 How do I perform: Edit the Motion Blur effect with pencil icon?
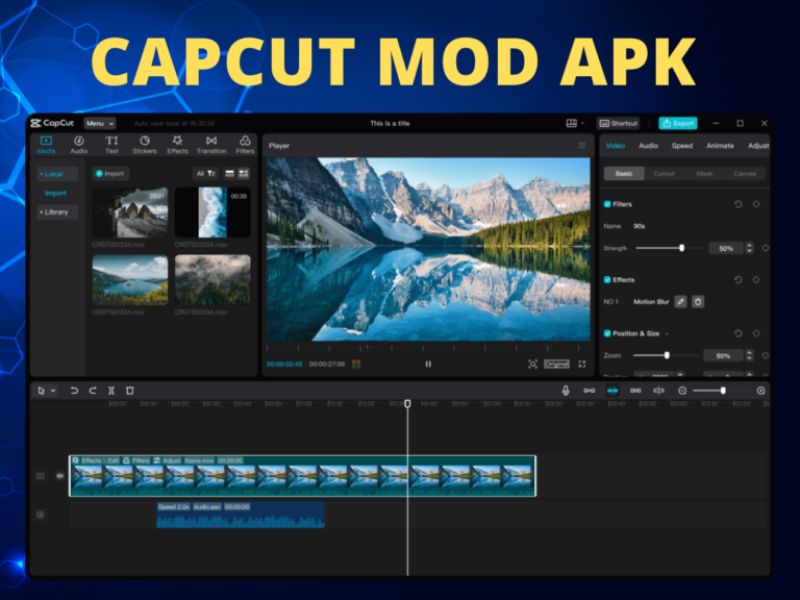[680, 302]
